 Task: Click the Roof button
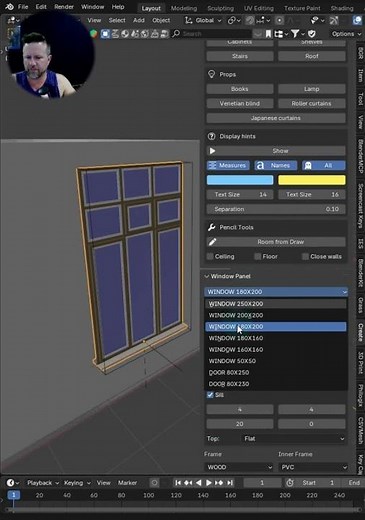(312, 56)
